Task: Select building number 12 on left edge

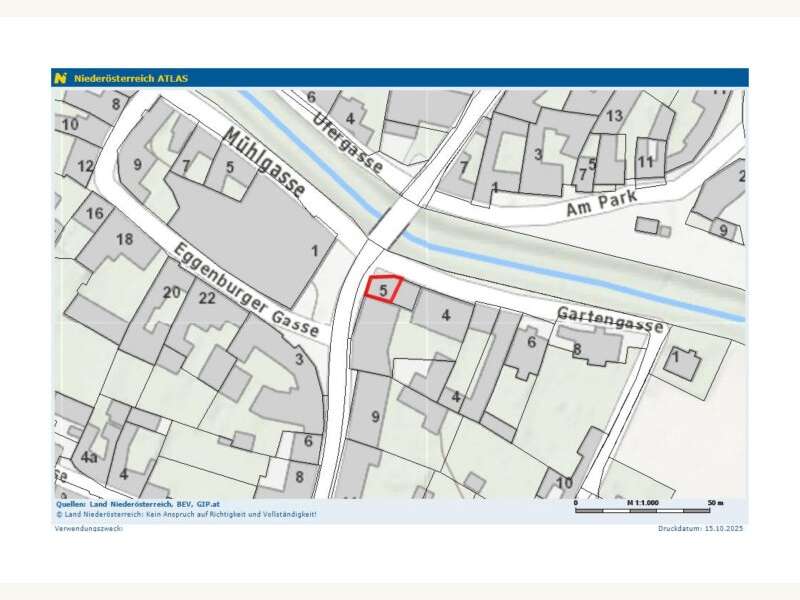Action: (x=85, y=166)
